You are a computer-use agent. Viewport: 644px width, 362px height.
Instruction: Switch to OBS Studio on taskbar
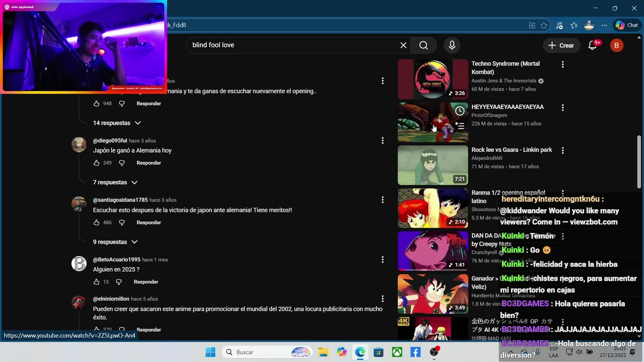point(434,352)
